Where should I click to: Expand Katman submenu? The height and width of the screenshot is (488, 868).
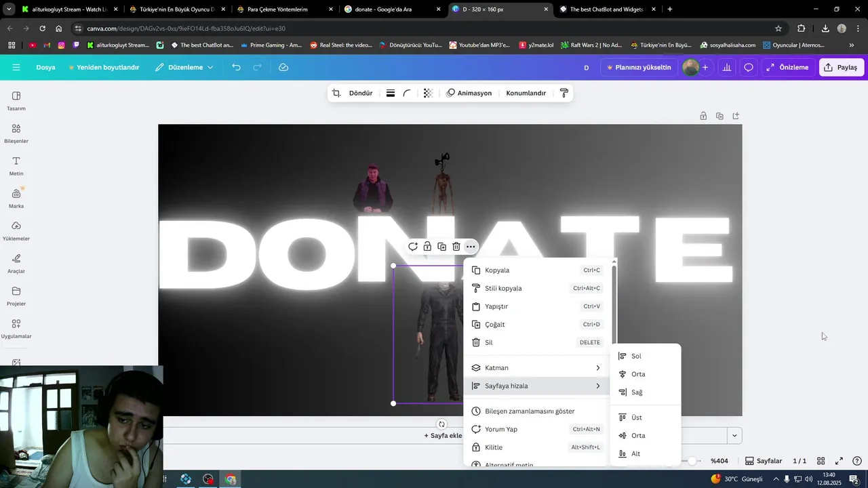tap(536, 367)
